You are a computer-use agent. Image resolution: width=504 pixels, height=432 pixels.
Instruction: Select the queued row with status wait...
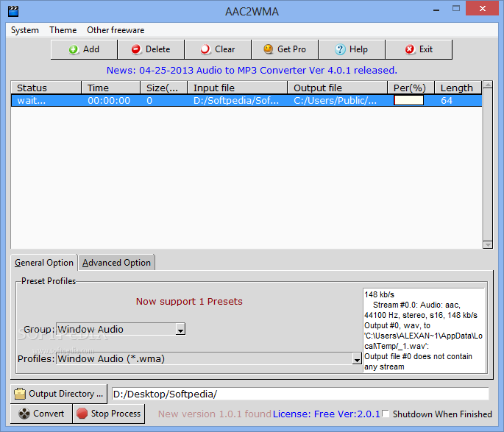point(246,101)
